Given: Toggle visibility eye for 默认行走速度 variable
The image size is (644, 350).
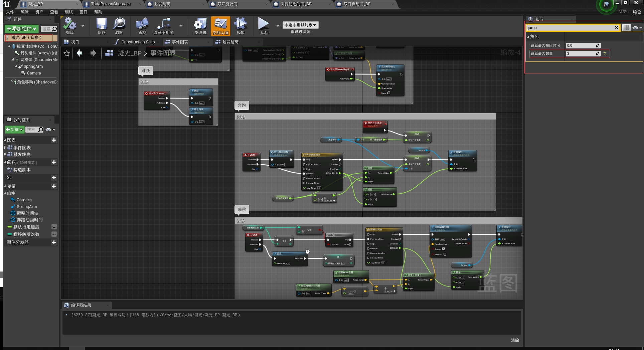Looking at the screenshot, I should [x=54, y=227].
